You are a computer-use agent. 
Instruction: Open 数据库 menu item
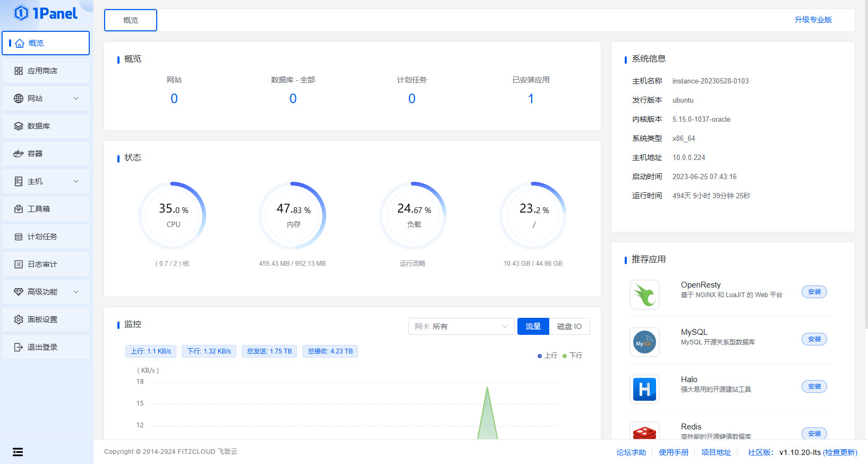46,126
